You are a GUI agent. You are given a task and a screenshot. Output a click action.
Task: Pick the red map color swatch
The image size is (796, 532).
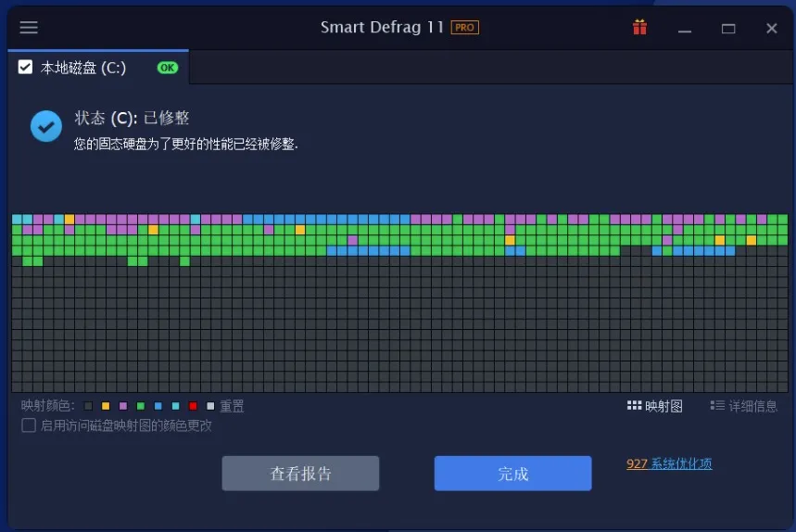coord(193,406)
